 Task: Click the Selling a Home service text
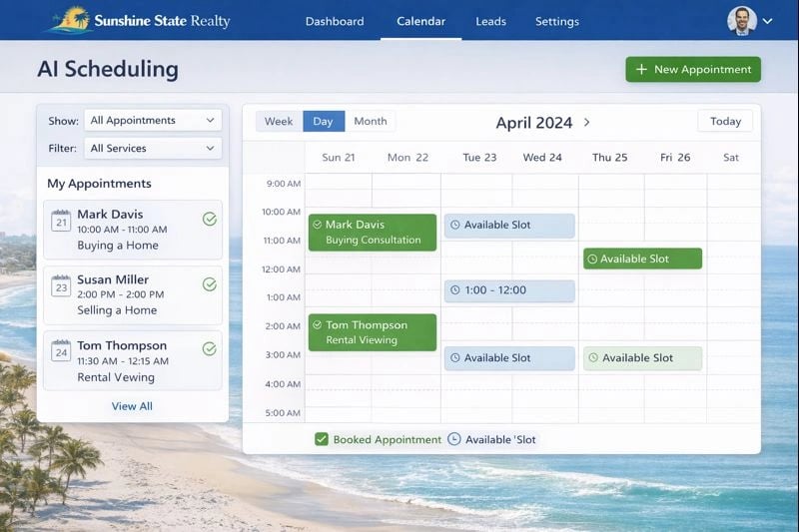117,310
